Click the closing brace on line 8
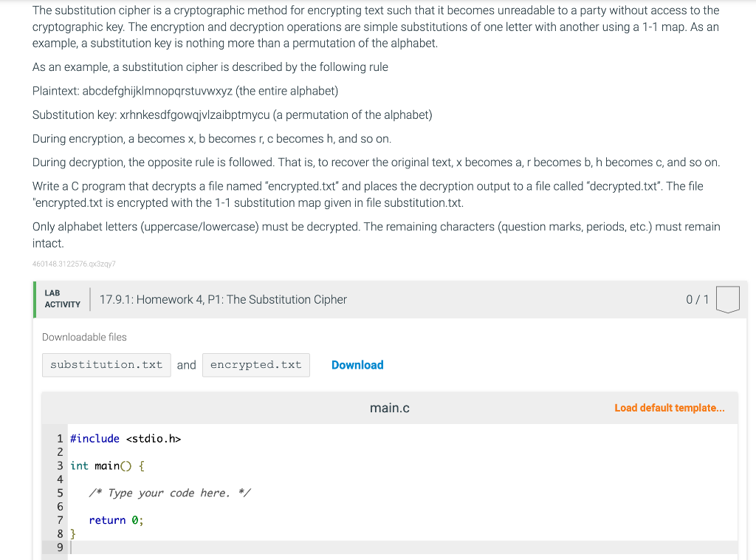Image resolution: width=756 pixels, height=560 pixels. tap(72, 533)
